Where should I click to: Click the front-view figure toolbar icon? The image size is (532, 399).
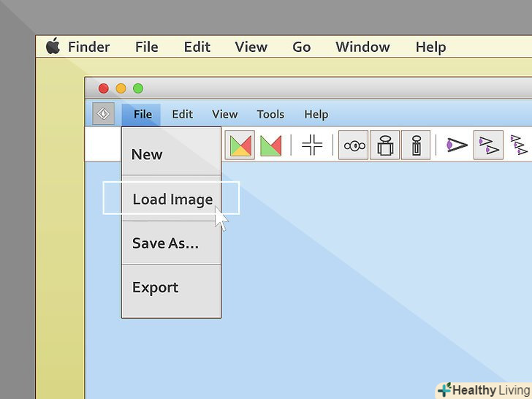pyautogui.click(x=385, y=145)
